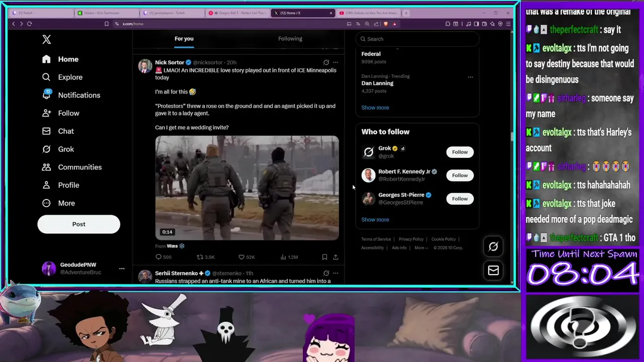The height and width of the screenshot is (362, 644).
Task: Share Nick Sortor's post
Action: click(x=336, y=257)
